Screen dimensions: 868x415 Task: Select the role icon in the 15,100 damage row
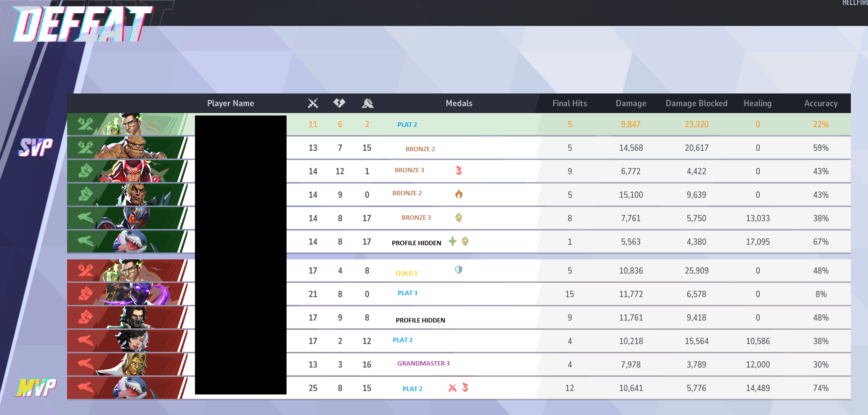pyautogui.click(x=85, y=194)
